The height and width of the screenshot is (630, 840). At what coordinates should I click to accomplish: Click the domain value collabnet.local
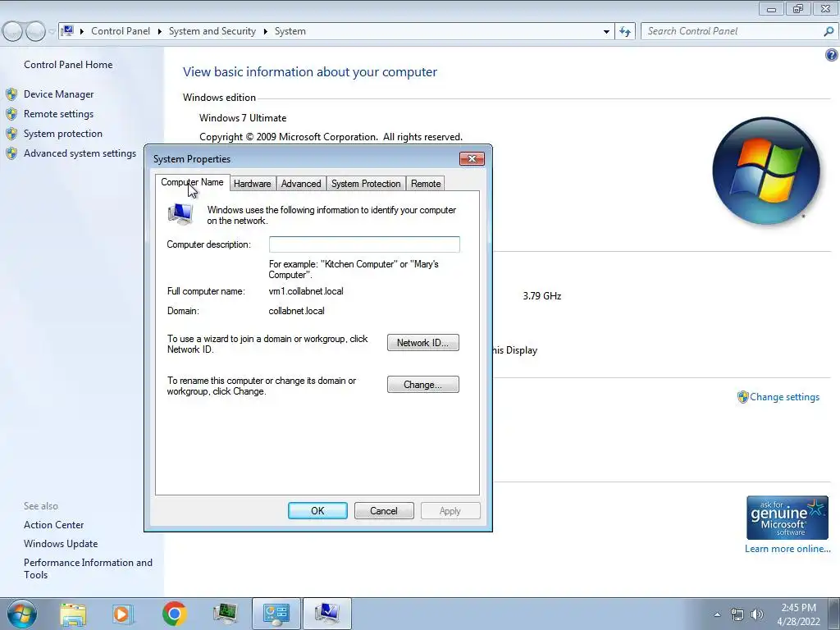point(296,311)
